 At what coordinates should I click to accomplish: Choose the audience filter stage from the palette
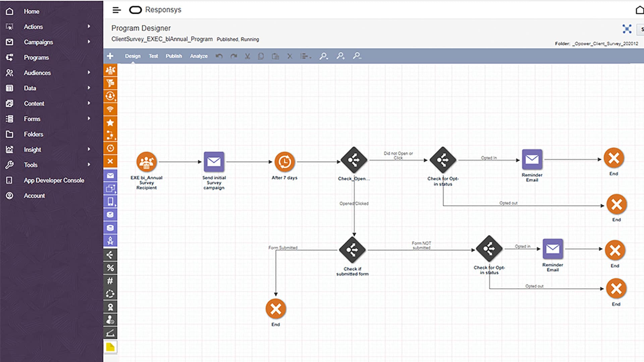[x=110, y=83]
